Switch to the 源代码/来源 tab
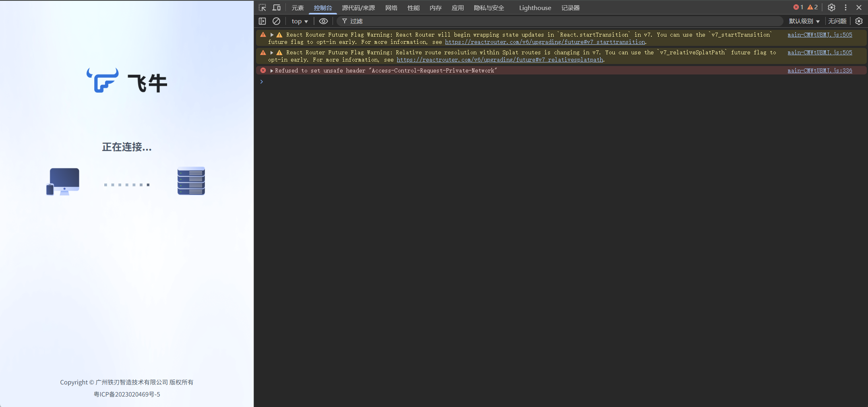Image resolution: width=868 pixels, height=407 pixels. point(358,8)
